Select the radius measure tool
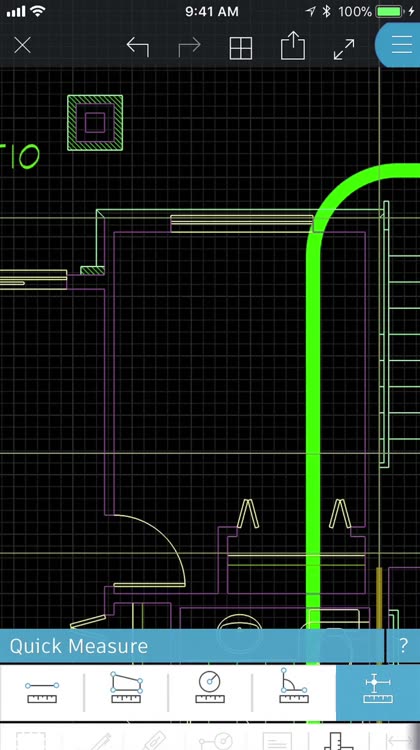Viewport: 420px width, 750px height. [210, 687]
